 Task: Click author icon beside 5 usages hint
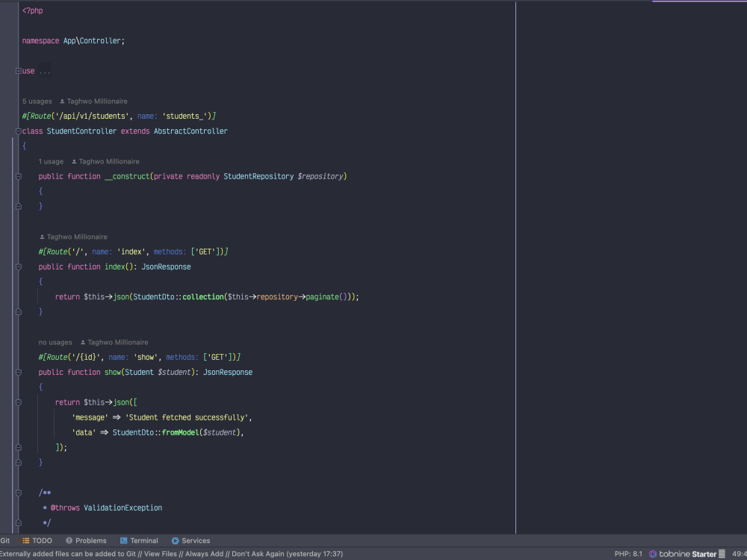(x=62, y=102)
